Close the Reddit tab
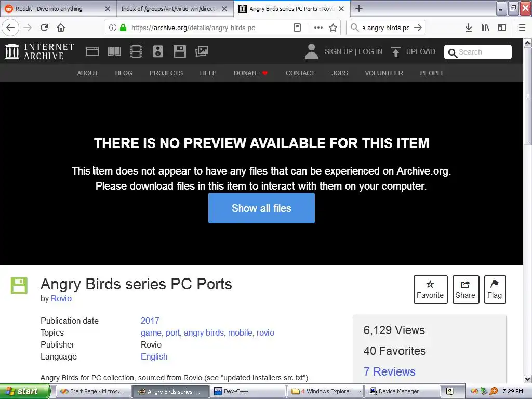 point(108,9)
